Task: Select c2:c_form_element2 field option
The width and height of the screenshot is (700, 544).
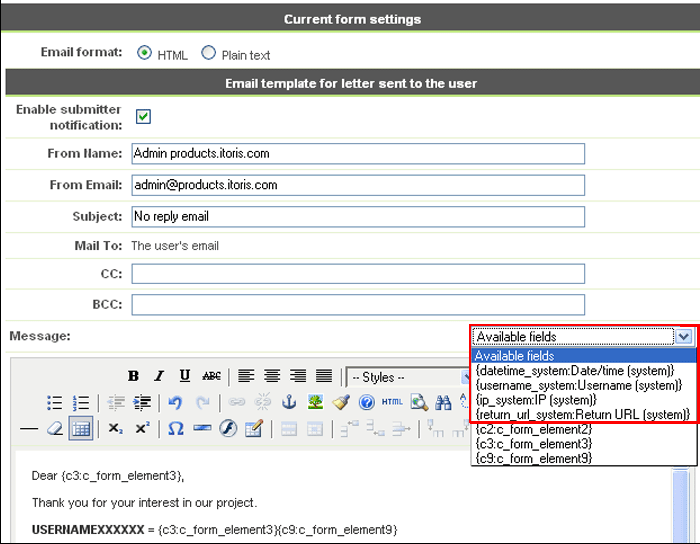Action: 584,429
